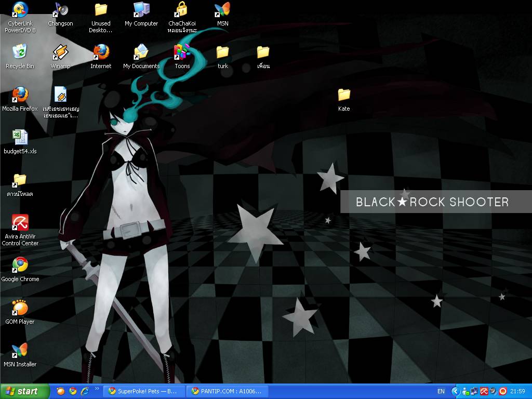Viewport: 532px width, 399px height.
Task: Click the MSN Messenger tray icon
Action: pos(465,392)
